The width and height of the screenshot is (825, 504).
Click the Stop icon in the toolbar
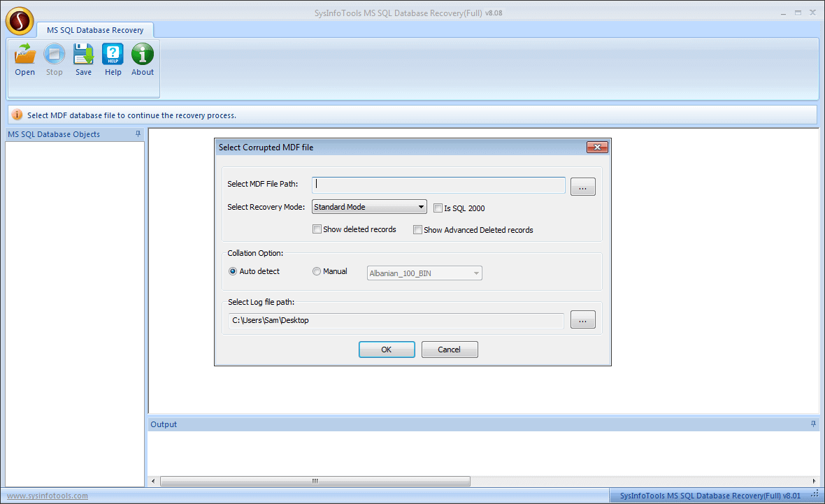[54, 59]
